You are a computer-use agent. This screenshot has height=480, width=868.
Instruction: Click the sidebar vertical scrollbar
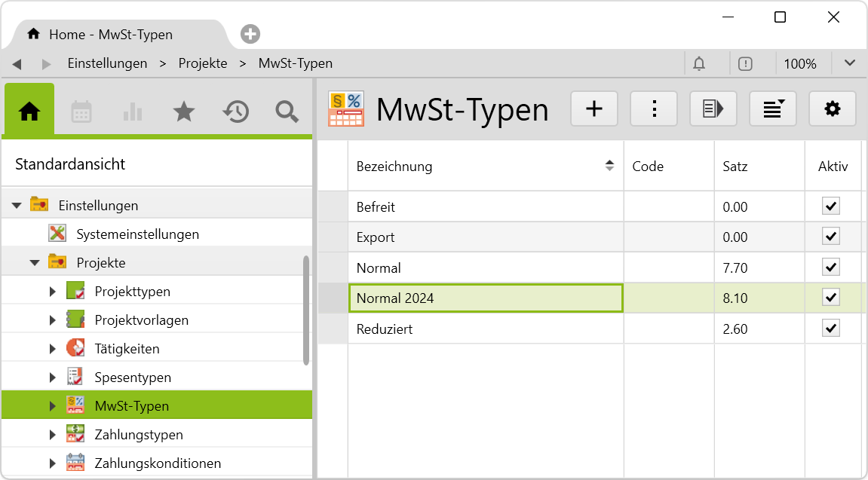point(306,310)
